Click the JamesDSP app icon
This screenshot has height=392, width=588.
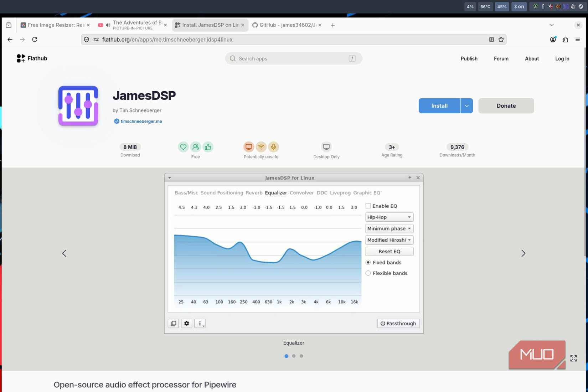point(78,106)
